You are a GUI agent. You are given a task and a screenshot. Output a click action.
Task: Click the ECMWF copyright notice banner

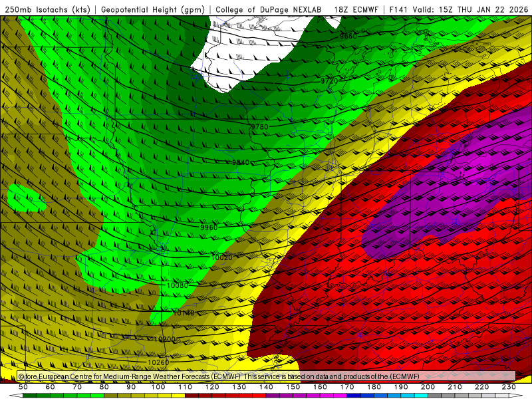coord(267,376)
